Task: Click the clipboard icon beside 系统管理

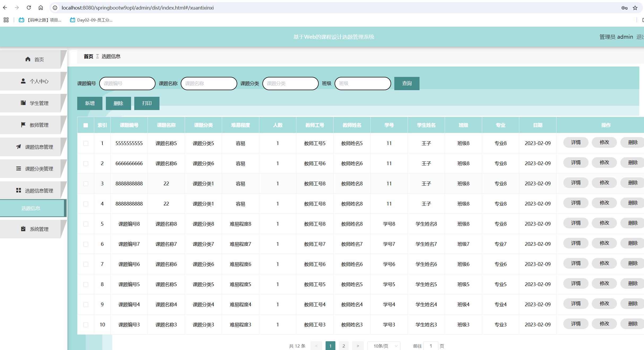Action: tap(23, 229)
